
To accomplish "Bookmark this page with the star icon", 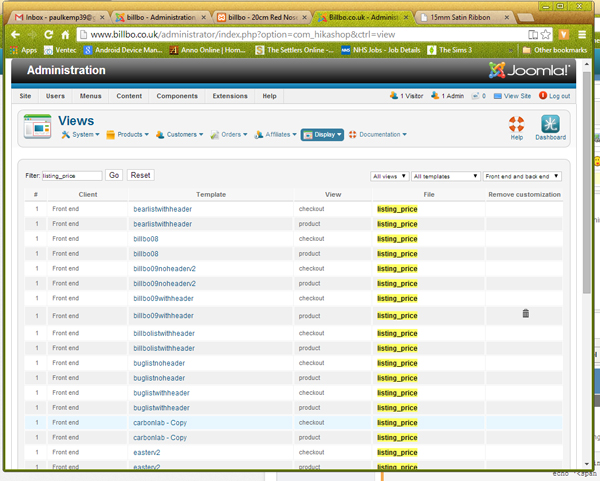I will [546, 34].
